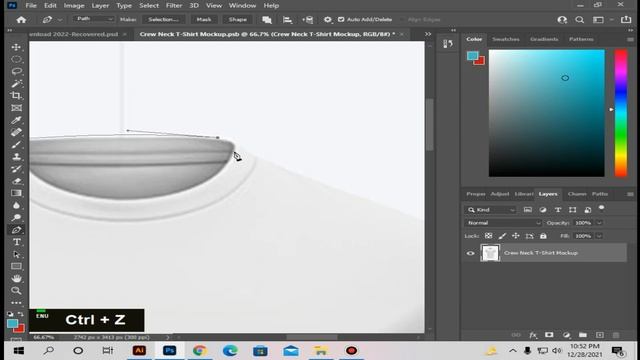Open the Fill slider dropdown

(x=599, y=236)
